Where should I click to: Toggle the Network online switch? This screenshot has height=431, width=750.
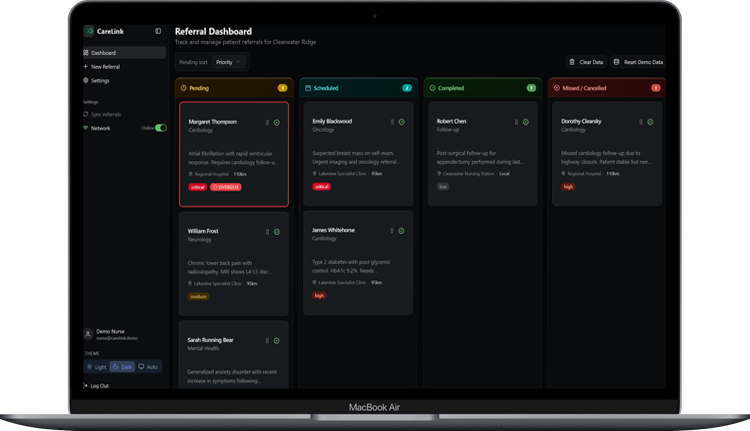[161, 128]
